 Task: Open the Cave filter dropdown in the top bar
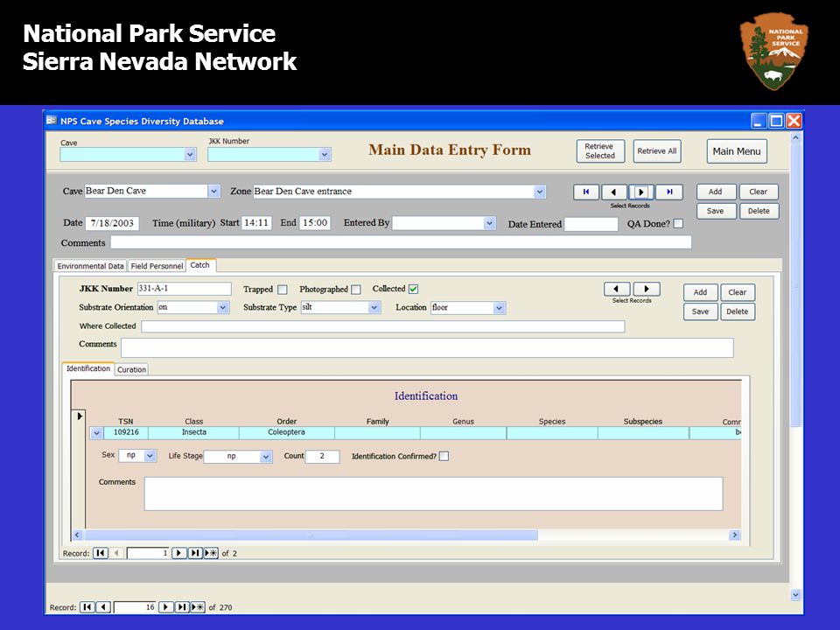click(190, 154)
